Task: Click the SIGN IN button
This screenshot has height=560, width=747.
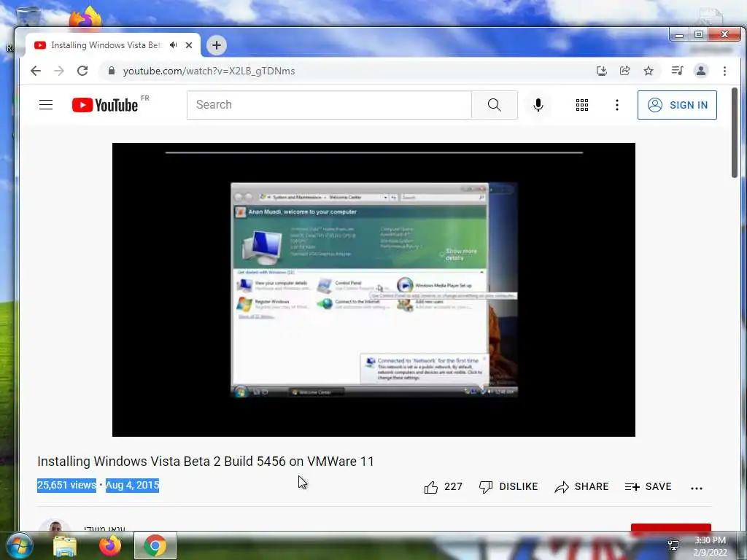Action: pos(677,105)
